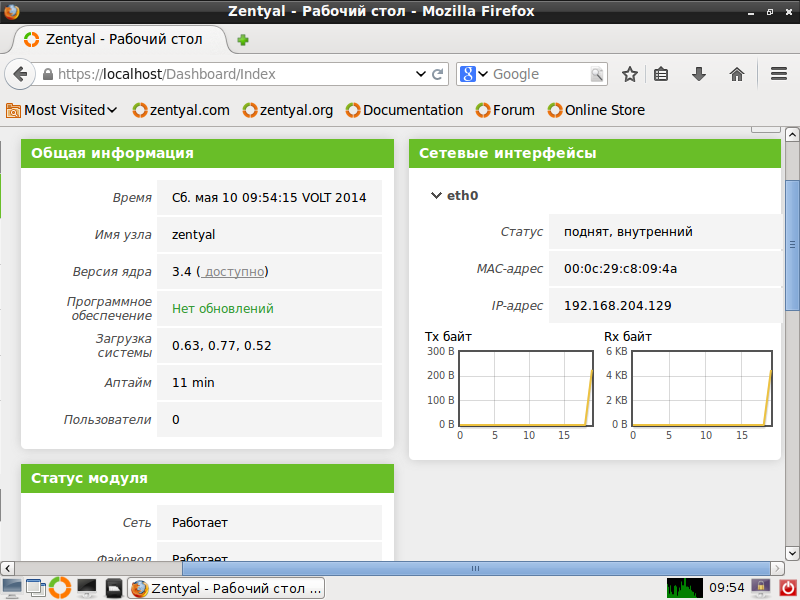Open the zentyal.org bookmark
This screenshot has height=600, width=800.
288,110
